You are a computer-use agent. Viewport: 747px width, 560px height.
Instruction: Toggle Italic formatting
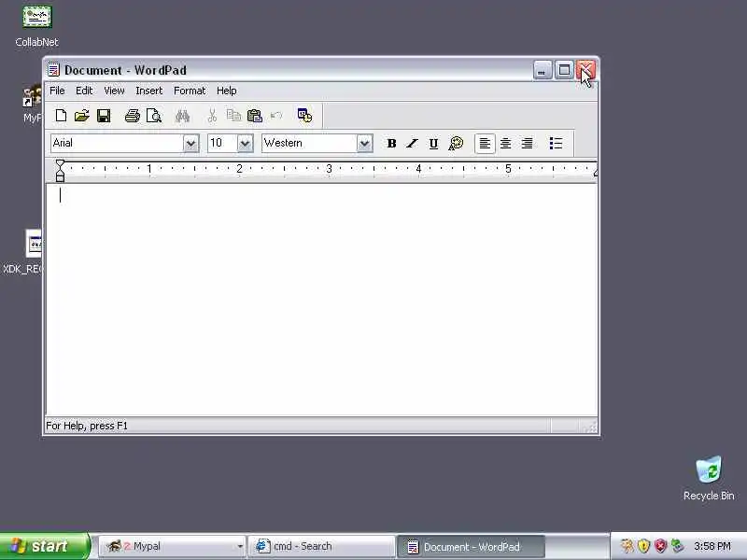pos(412,144)
